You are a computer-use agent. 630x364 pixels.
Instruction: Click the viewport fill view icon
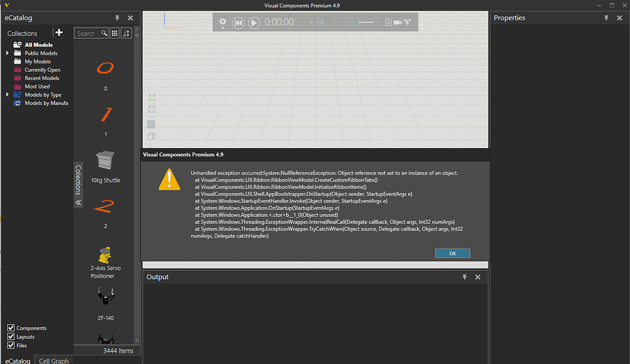point(152,98)
